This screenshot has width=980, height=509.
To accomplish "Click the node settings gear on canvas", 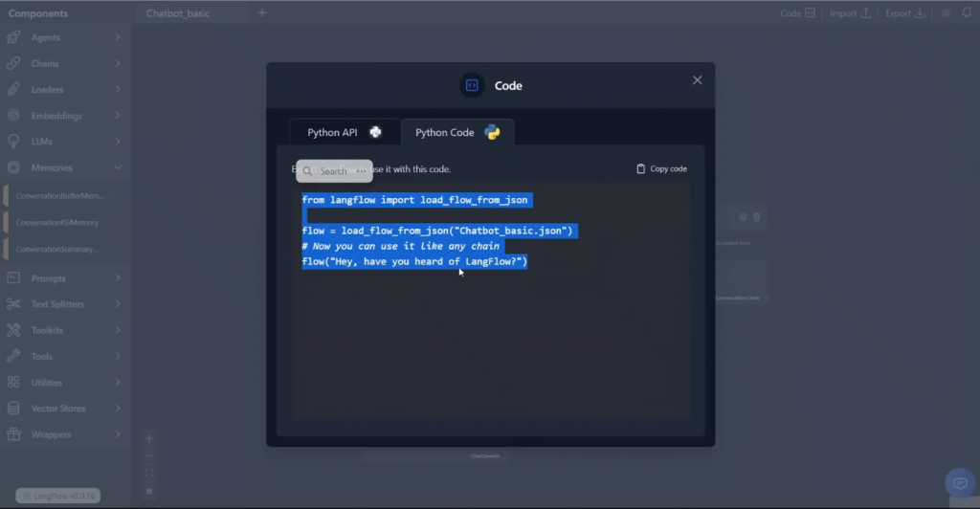I will 743,217.
